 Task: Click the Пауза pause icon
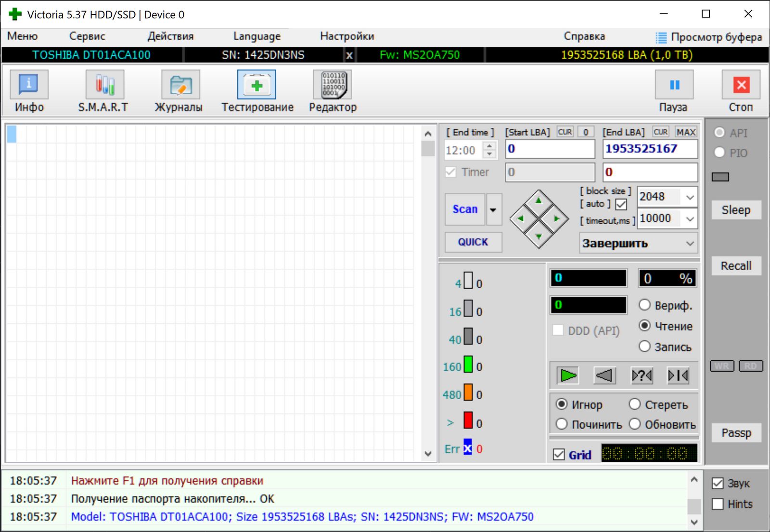[x=674, y=85]
